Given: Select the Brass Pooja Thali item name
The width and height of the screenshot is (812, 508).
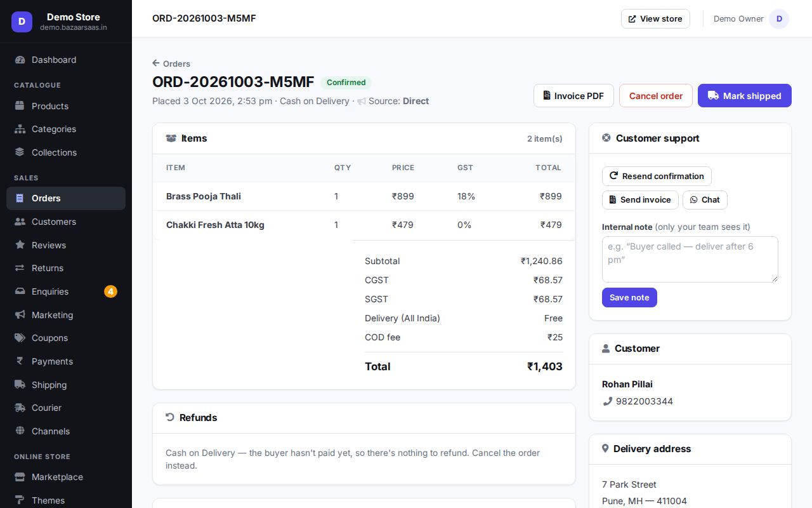Looking at the screenshot, I should [x=204, y=196].
